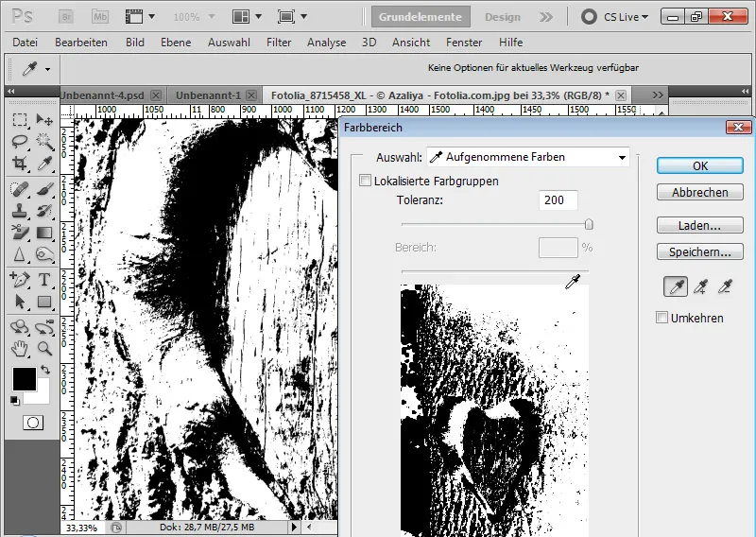Check the Umkehren checkbox
756x537 pixels.
click(661, 318)
